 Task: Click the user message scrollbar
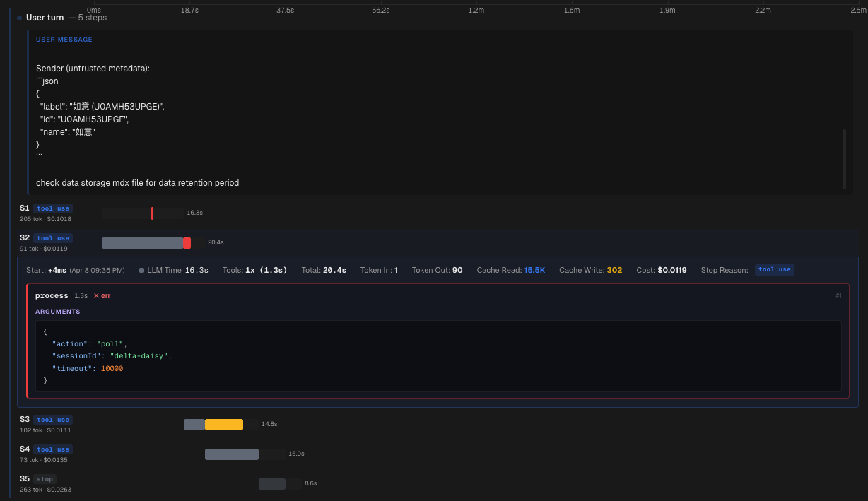[844, 159]
